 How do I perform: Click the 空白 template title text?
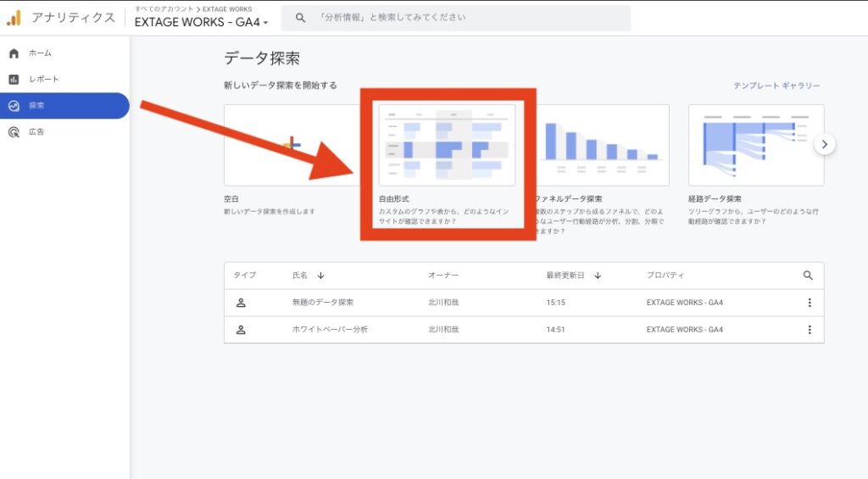click(231, 198)
